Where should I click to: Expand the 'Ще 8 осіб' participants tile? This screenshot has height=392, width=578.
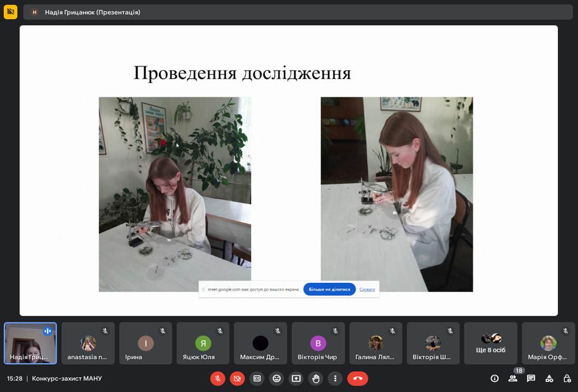[490, 343]
